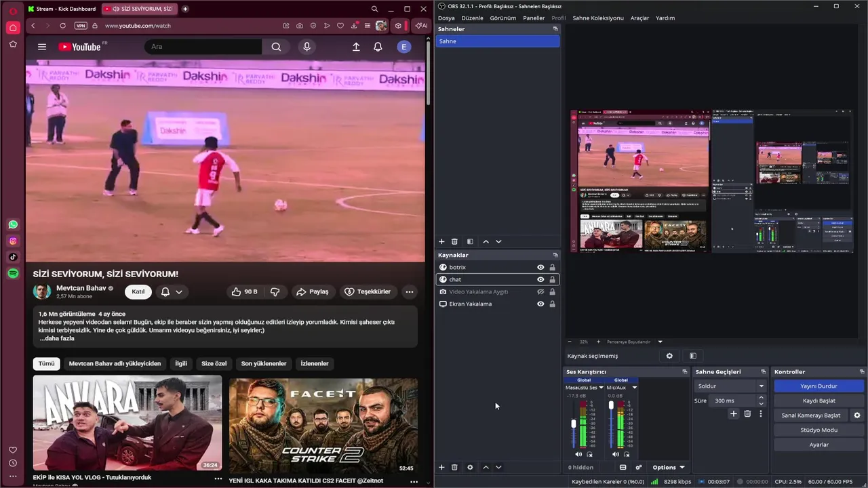Open YouTube create upload icon
868x488 pixels.
click(356, 47)
